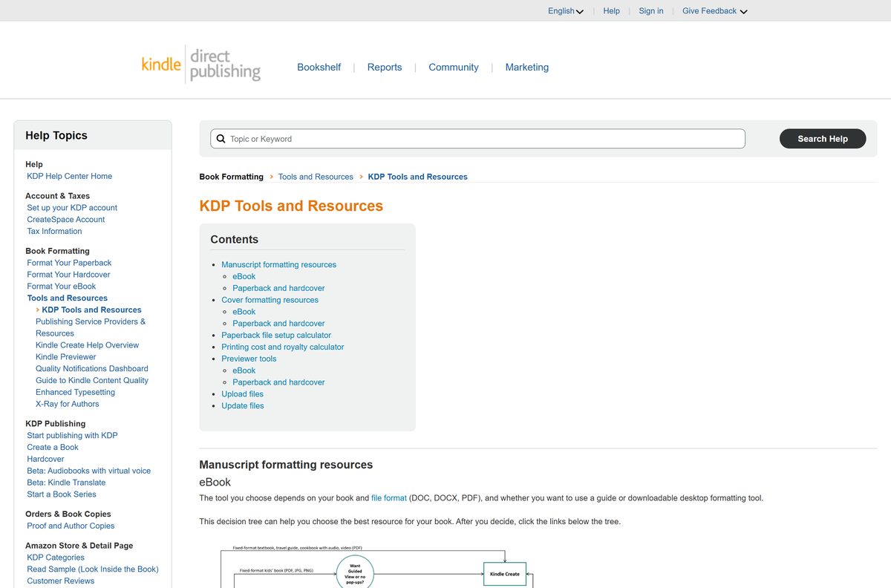Open Quality Notifications Dashboard
891x588 pixels.
click(91, 369)
